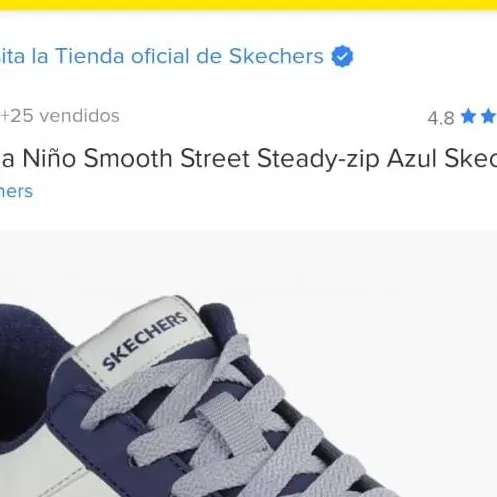Click the +25 vendidos sold count
Image resolution: width=497 pixels, height=497 pixels.
tap(60, 116)
